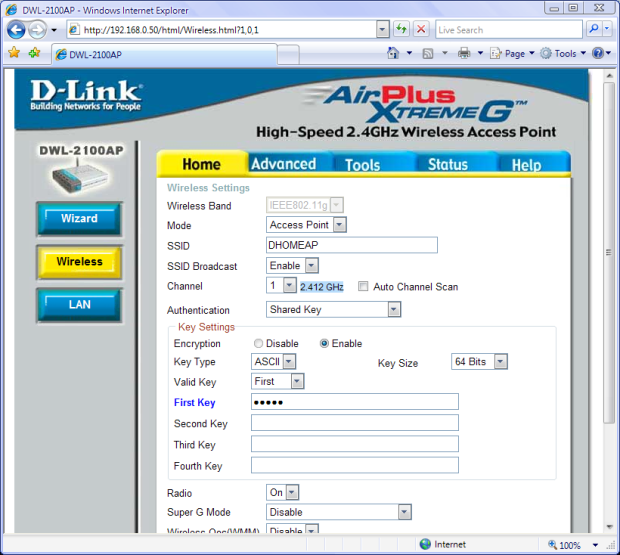Click the Live Search magnifier icon
Image resolution: width=620 pixels, height=555 pixels.
pos(594,29)
